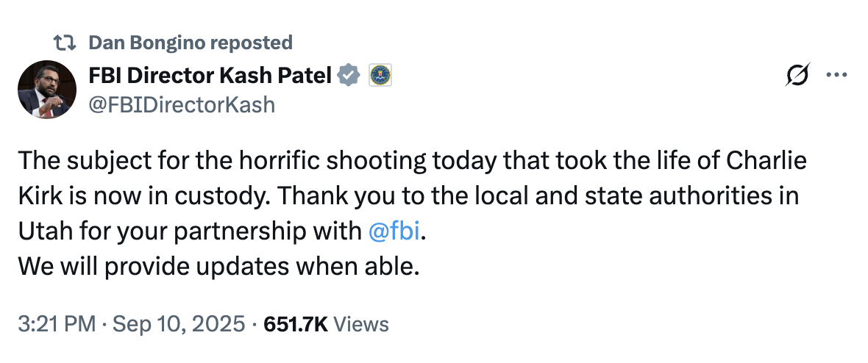Screen dimensions: 868x363
Task: Click the Grok slashed-circle icon
Action: [797, 75]
